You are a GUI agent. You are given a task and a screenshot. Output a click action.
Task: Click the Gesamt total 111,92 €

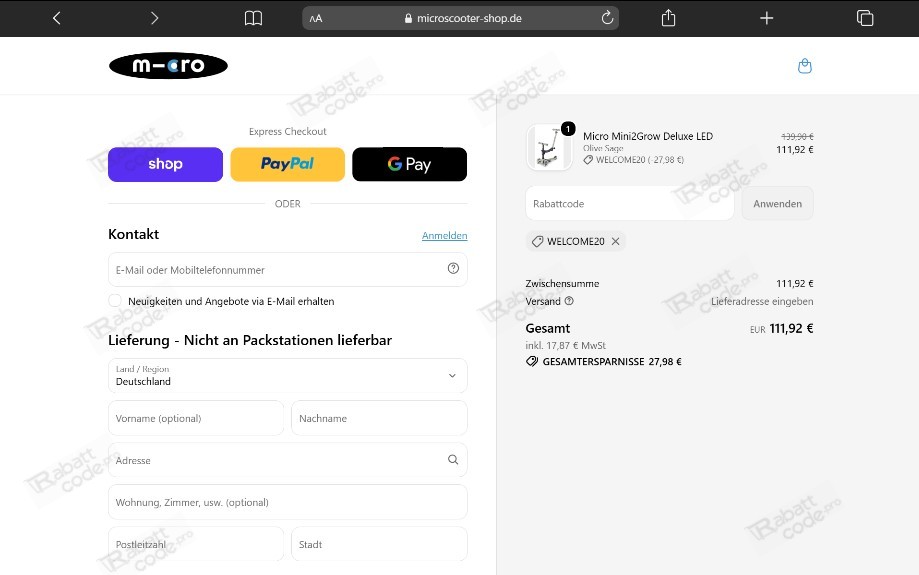(x=791, y=328)
